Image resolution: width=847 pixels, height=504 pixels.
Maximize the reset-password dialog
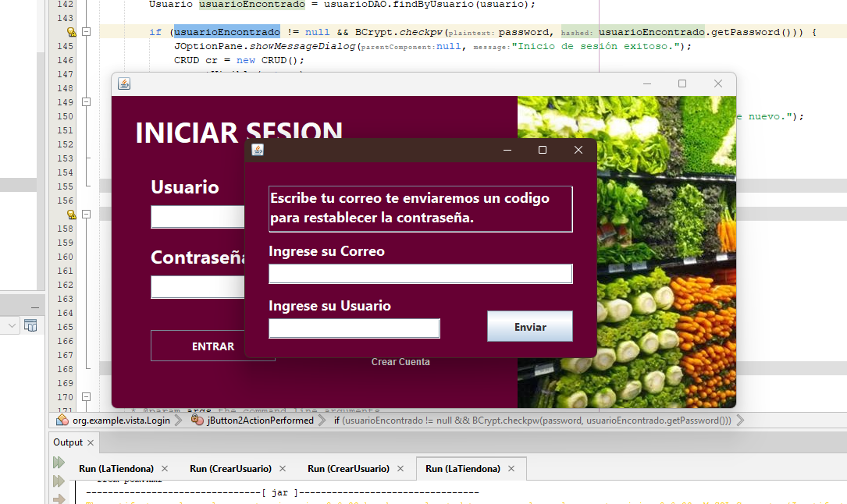point(543,150)
